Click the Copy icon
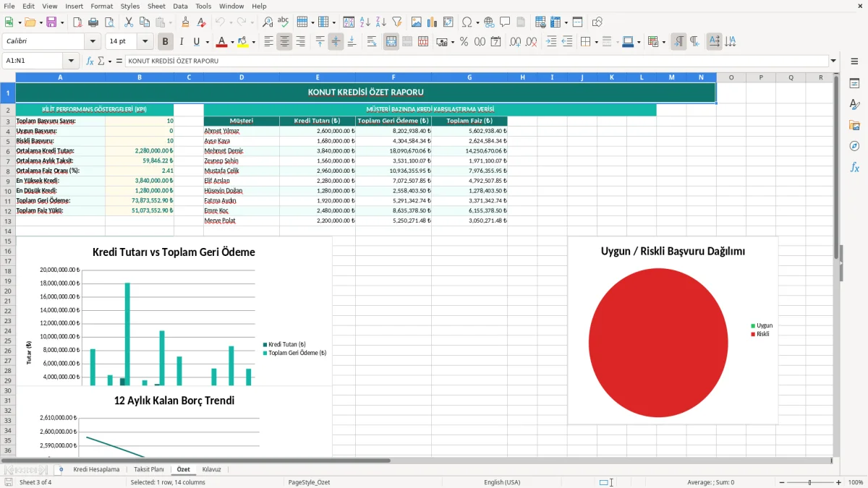Image resolution: width=868 pixels, height=488 pixels. click(x=144, y=22)
